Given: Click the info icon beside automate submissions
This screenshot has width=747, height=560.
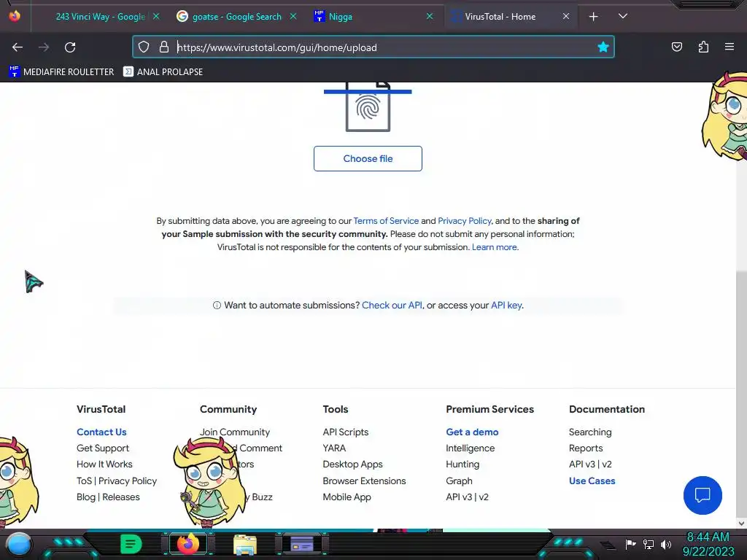Looking at the screenshot, I should pyautogui.click(x=217, y=306).
